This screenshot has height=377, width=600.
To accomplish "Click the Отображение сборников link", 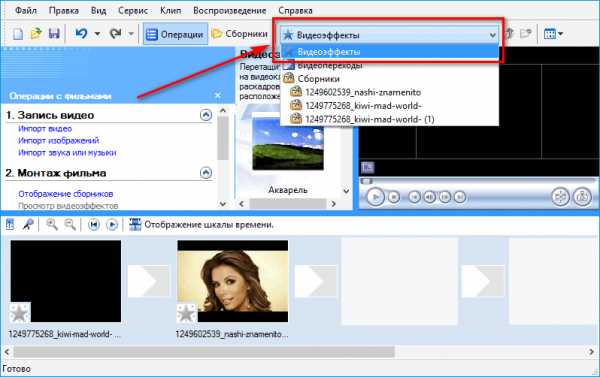I will pos(65,194).
